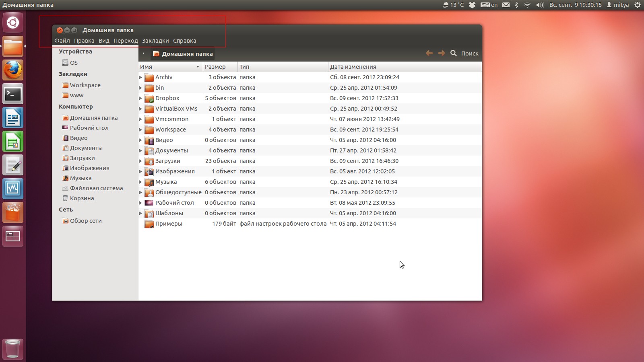This screenshot has height=362, width=644.
Task: Sort by the Тип column header
Action: 283,67
